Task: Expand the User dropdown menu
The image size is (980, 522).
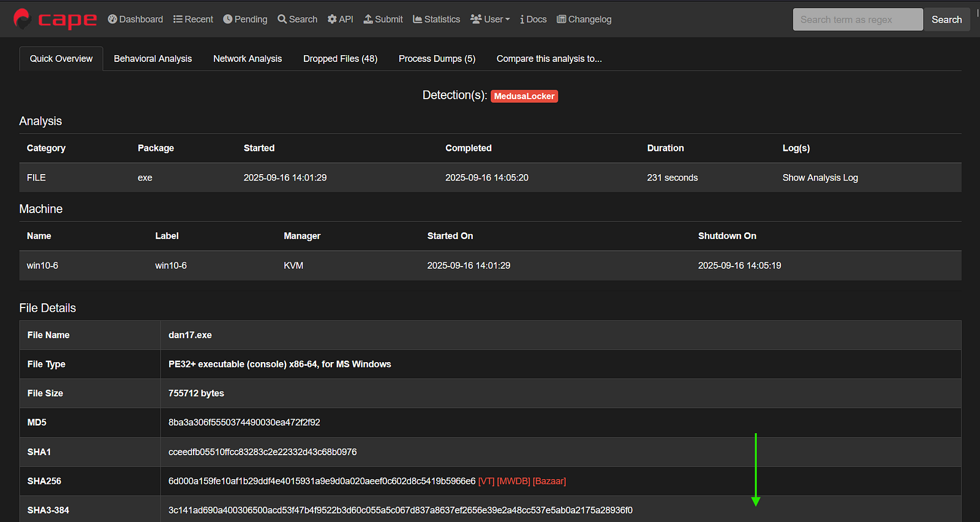Action: 490,19
